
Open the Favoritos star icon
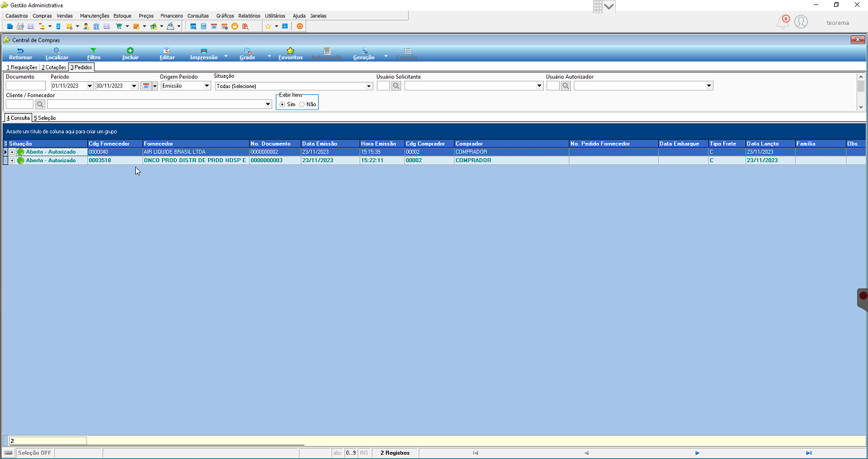290,51
